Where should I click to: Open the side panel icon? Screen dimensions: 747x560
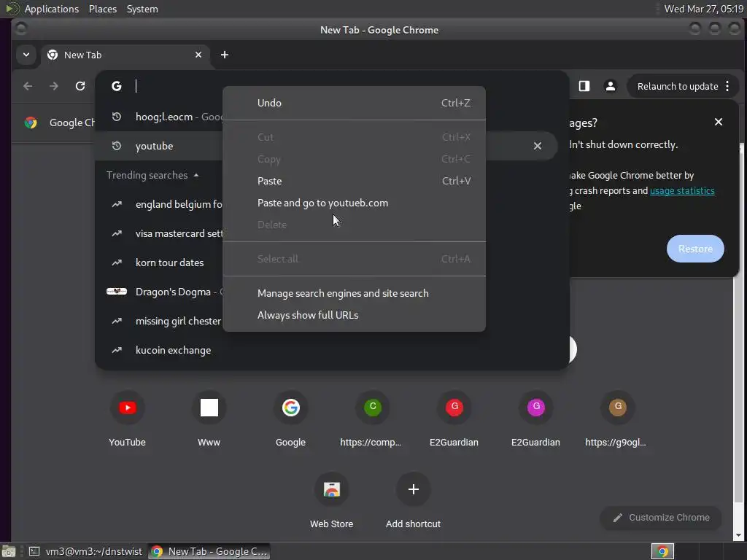click(x=584, y=86)
